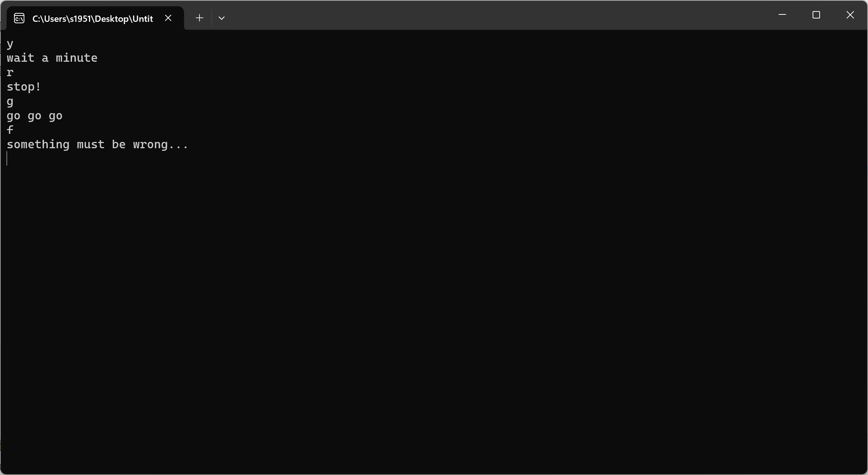This screenshot has width=868, height=475.
Task: Close the terminal window
Action: [850, 15]
